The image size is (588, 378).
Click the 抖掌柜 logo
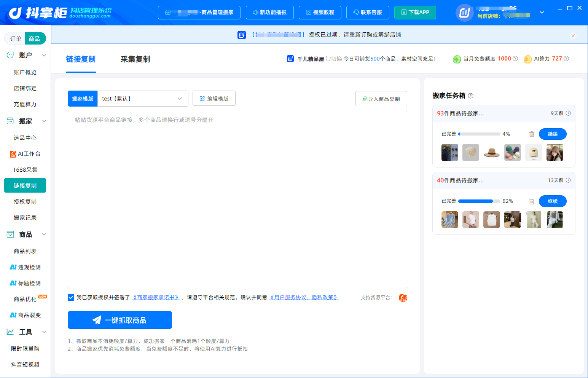click(60, 13)
